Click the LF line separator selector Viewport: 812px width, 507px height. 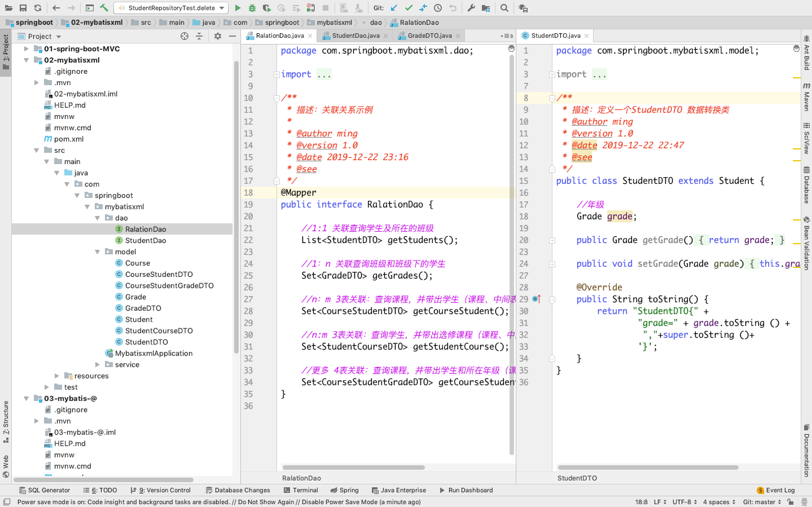pos(660,502)
